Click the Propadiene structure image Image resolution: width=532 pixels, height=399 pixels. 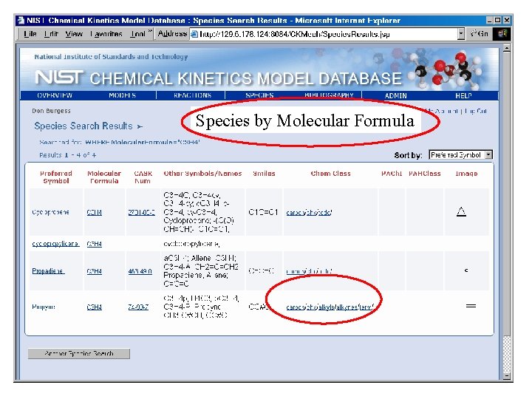click(466, 270)
